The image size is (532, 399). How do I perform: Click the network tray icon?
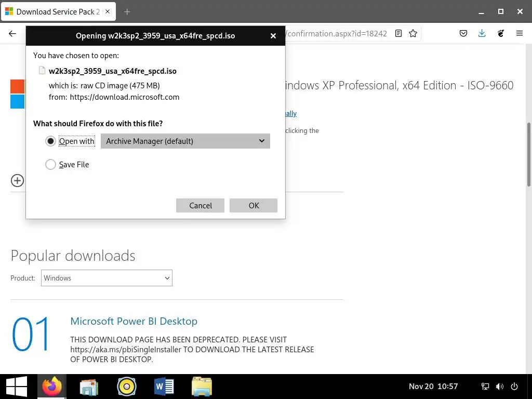[485, 387]
